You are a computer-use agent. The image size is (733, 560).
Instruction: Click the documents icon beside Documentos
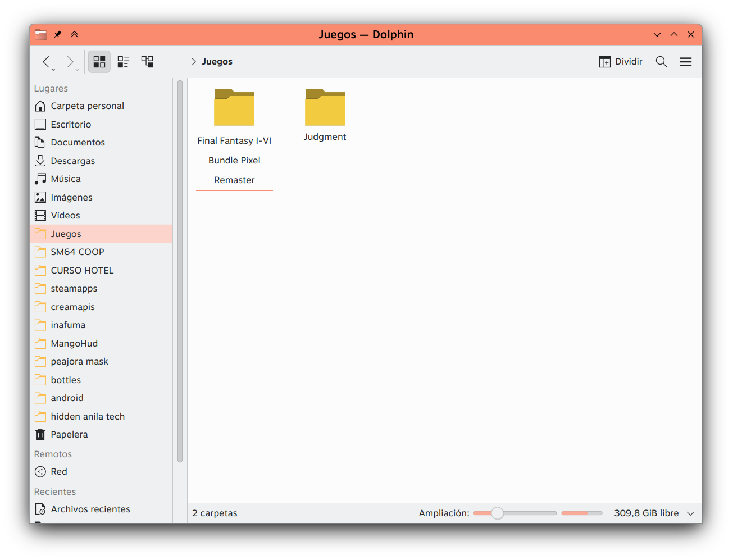[40, 143]
